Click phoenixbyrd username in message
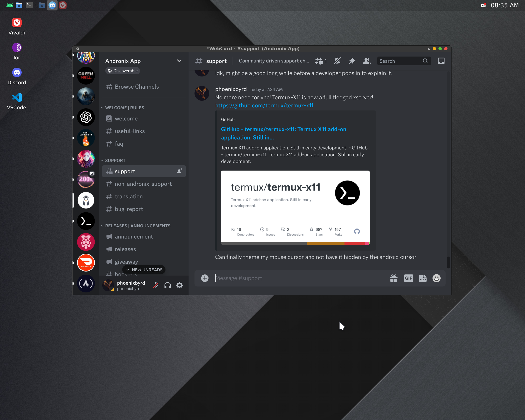Image resolution: width=525 pixels, height=420 pixels. pos(231,89)
